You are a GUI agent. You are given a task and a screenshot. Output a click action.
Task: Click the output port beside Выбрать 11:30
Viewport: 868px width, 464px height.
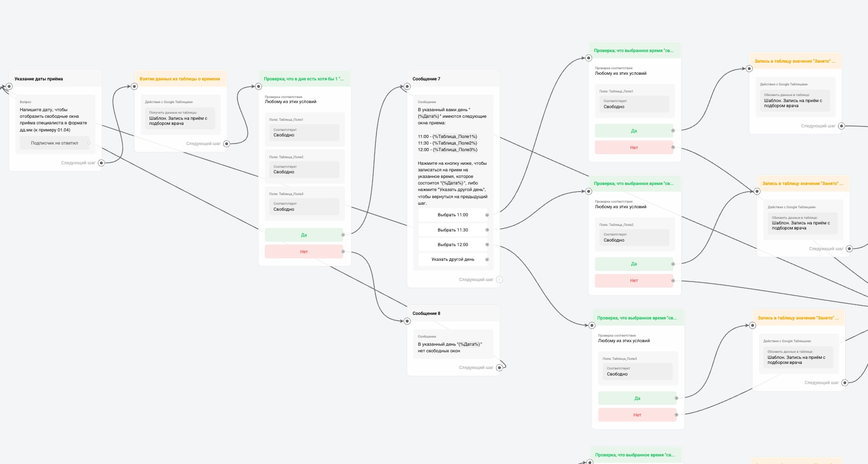[x=487, y=230]
